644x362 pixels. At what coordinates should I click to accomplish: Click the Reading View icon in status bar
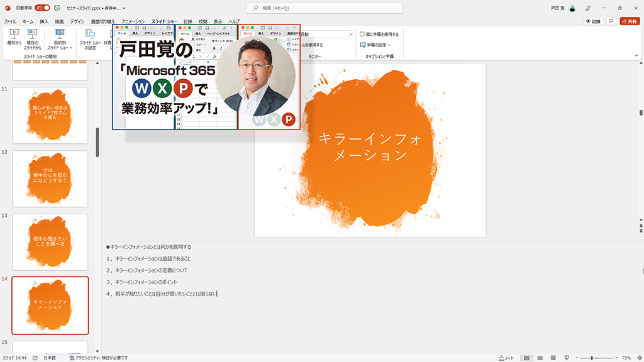tap(554, 358)
